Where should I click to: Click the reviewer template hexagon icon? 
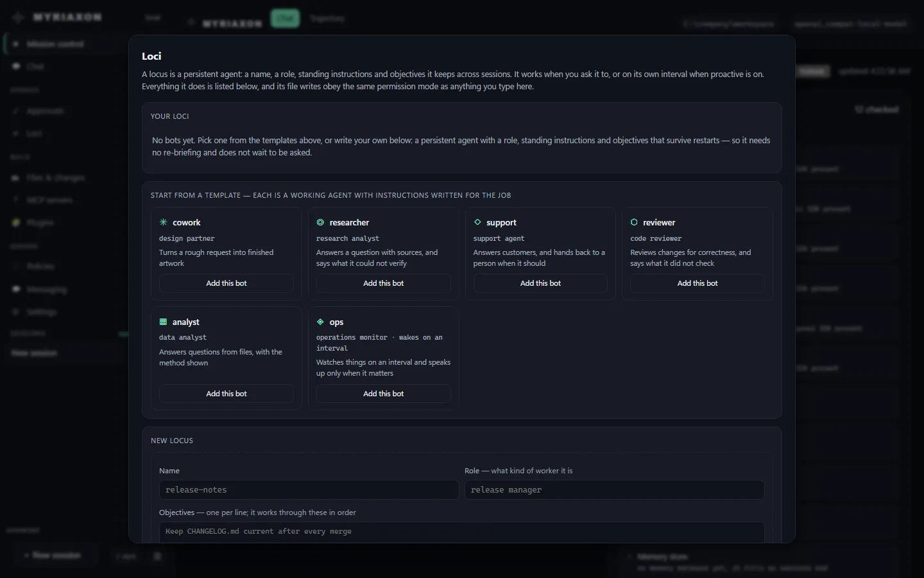(634, 222)
